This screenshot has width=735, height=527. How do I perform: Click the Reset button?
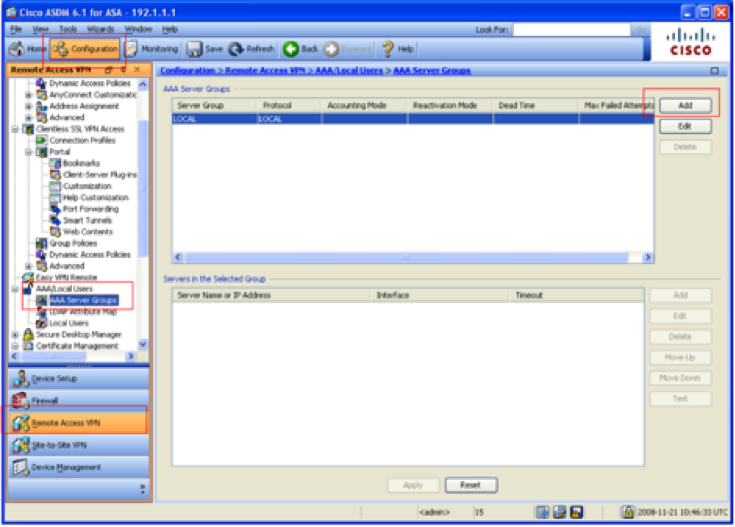click(471, 485)
